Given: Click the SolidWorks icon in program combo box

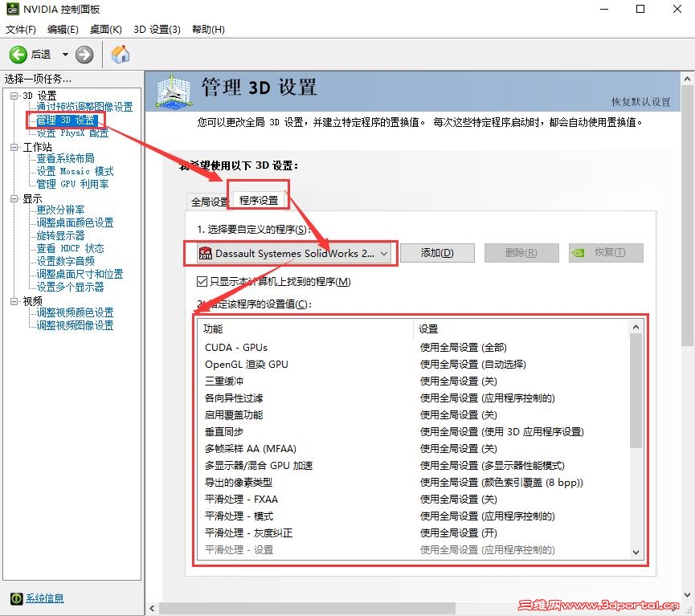Looking at the screenshot, I should pyautogui.click(x=206, y=253).
